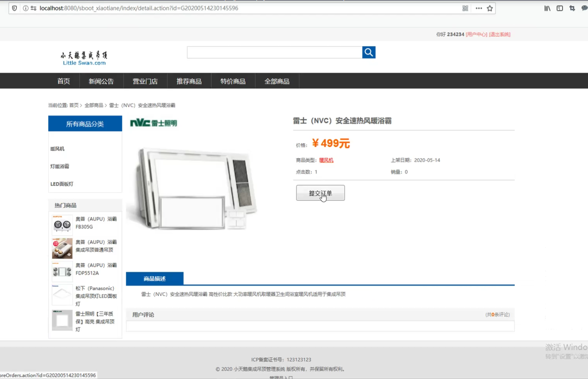
Task: Open the page actions three-dot menu
Action: (x=479, y=8)
